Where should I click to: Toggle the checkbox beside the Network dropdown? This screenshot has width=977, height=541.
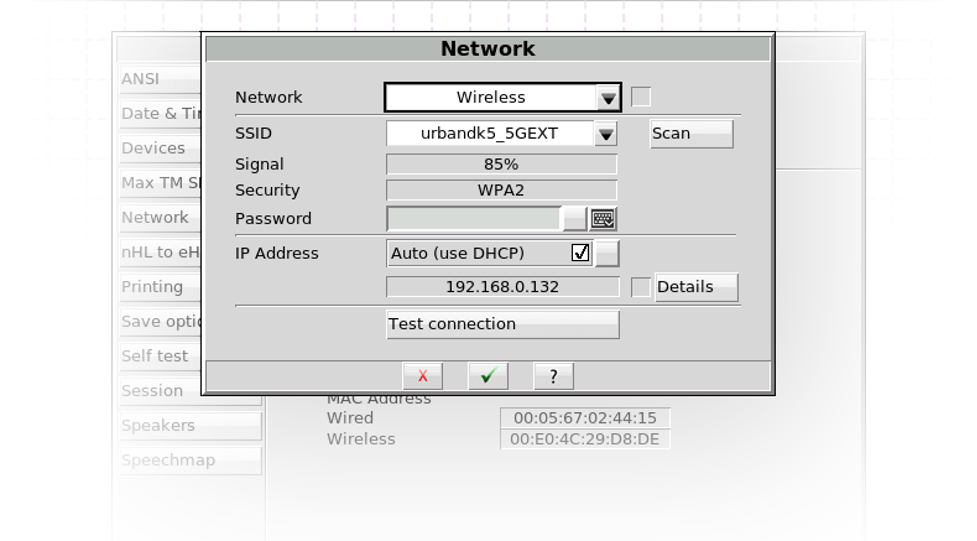pyautogui.click(x=641, y=97)
